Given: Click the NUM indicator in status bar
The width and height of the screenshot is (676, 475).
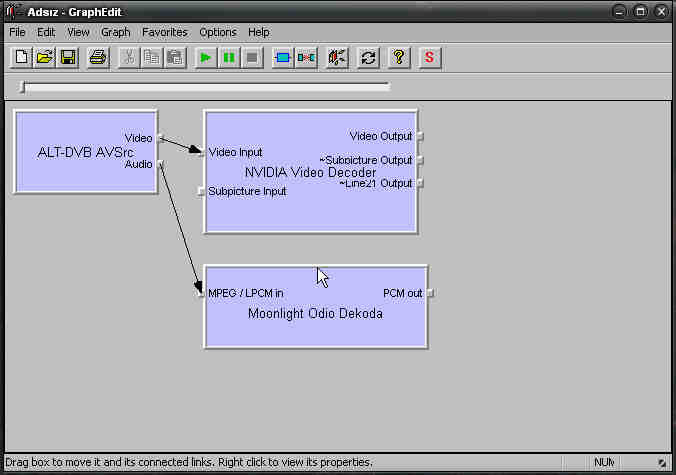Looking at the screenshot, I should click(x=603, y=462).
